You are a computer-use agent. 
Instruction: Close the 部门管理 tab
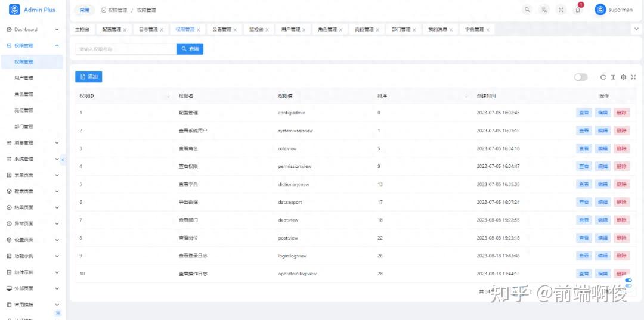coord(414,30)
